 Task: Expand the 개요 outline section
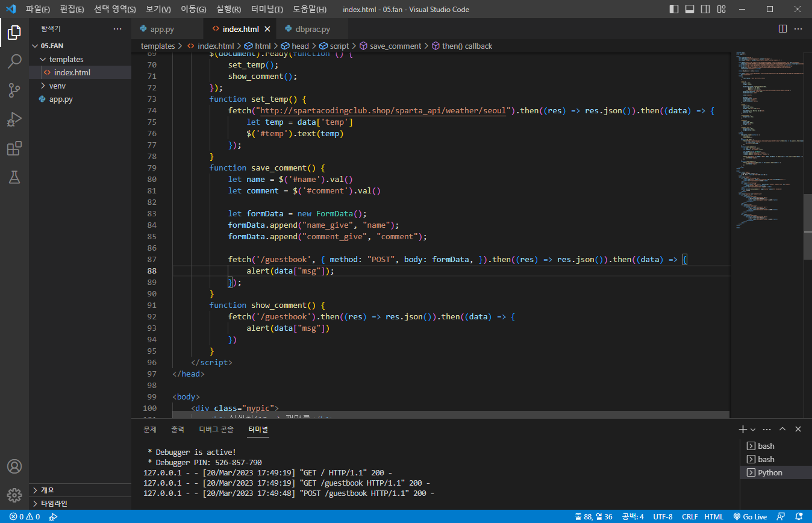click(80, 490)
